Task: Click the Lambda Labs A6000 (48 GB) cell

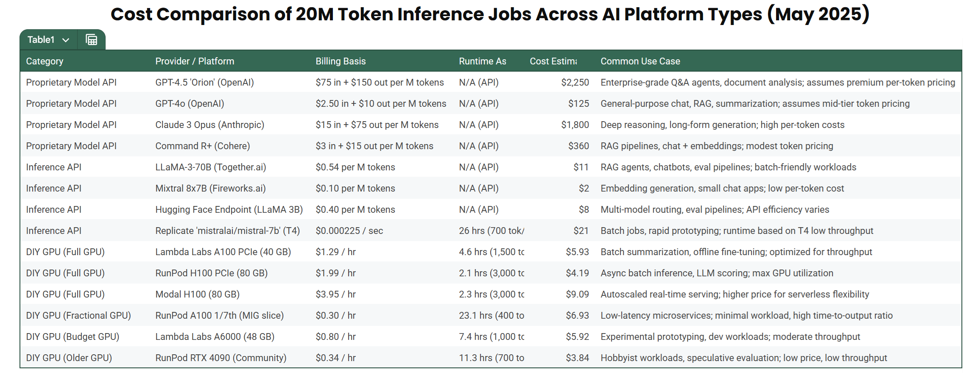Action: (215, 337)
